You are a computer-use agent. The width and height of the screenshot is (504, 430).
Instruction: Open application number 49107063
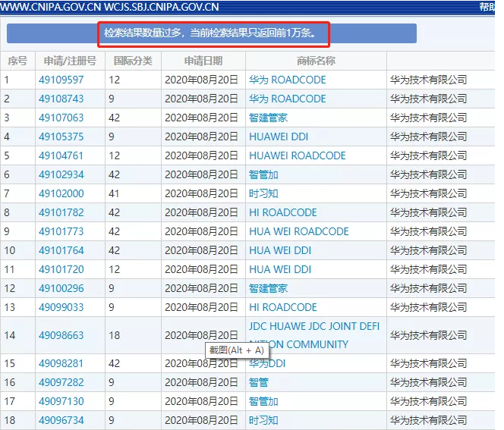[61, 118]
